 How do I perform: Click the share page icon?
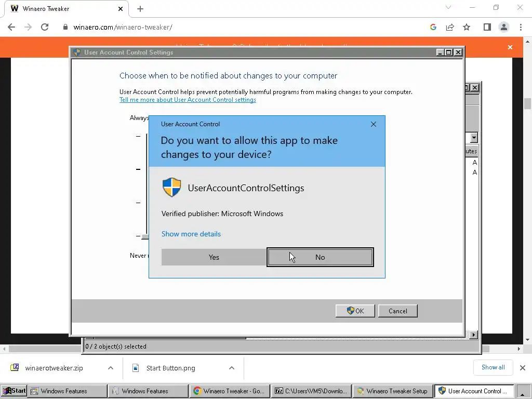450,27
